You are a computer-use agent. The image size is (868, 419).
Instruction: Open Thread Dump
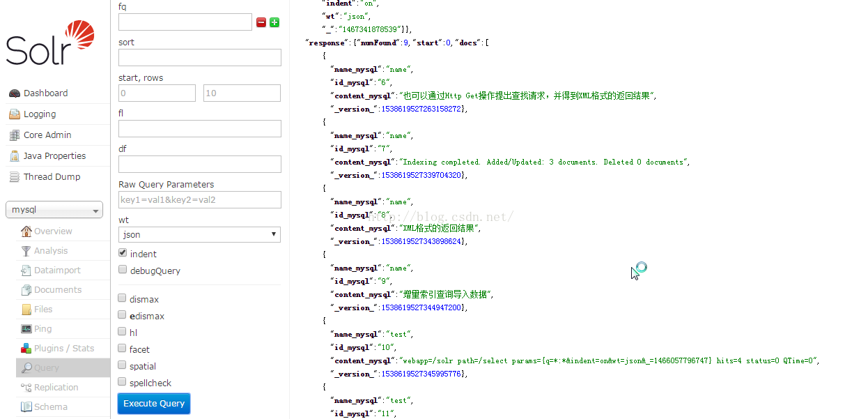coord(52,177)
